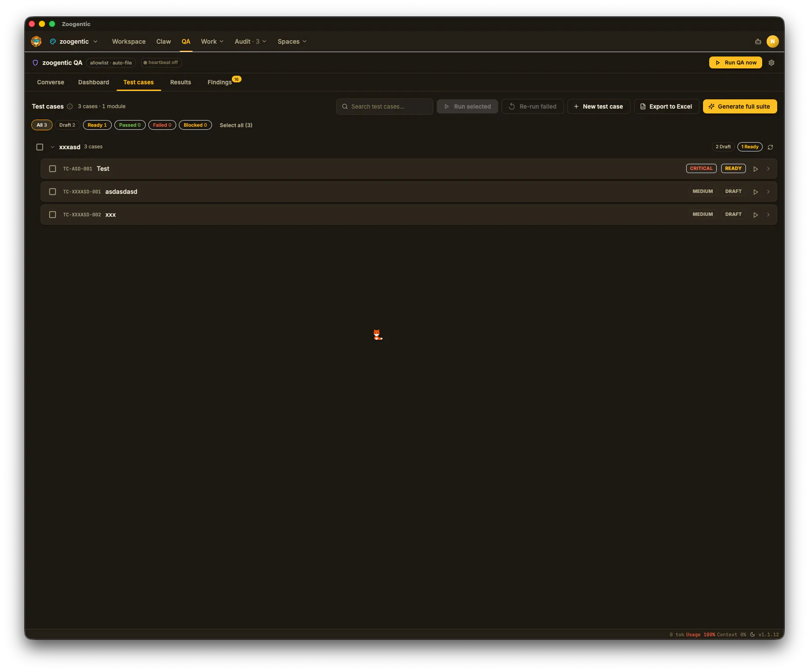
Task: Click the 1 Ready module badge
Action: 750,147
